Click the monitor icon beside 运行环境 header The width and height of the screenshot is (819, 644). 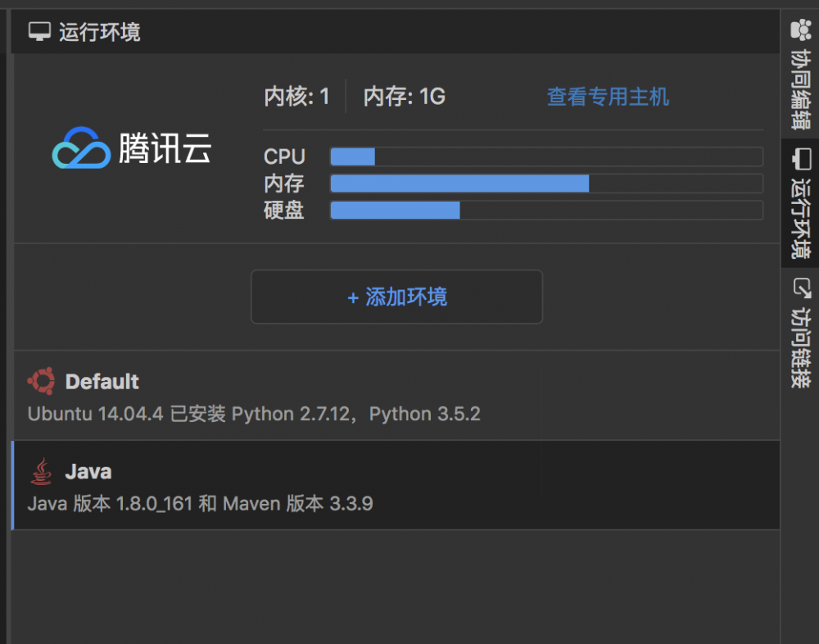38,31
